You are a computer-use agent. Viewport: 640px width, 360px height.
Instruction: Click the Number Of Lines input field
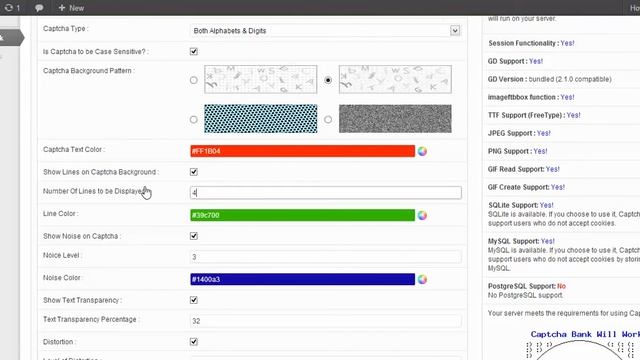pyautogui.click(x=326, y=193)
